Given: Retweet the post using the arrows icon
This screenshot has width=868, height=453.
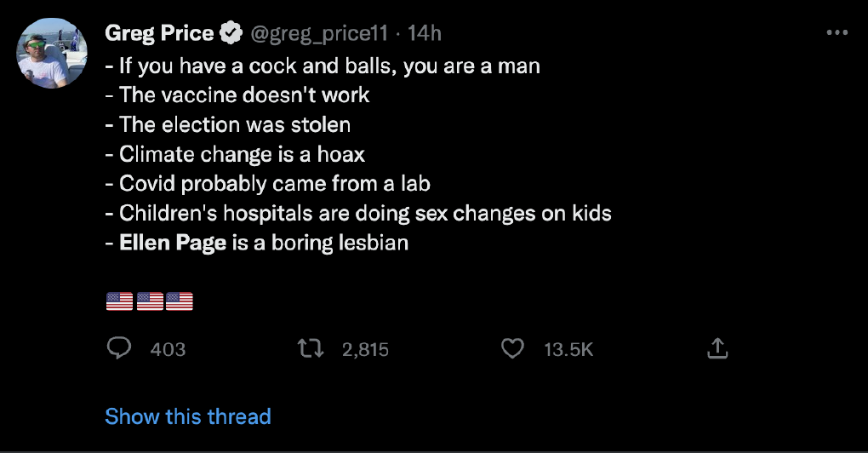Looking at the screenshot, I should 310,348.
